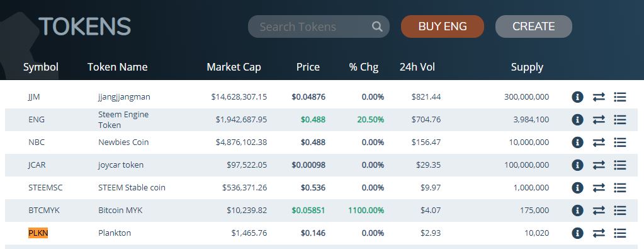The width and height of the screenshot is (644, 249).
Task: View info icon for Plankton token
Action: [x=577, y=233]
